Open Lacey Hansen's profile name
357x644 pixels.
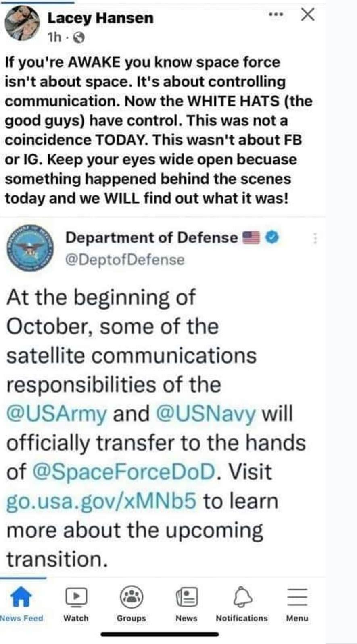pos(100,18)
